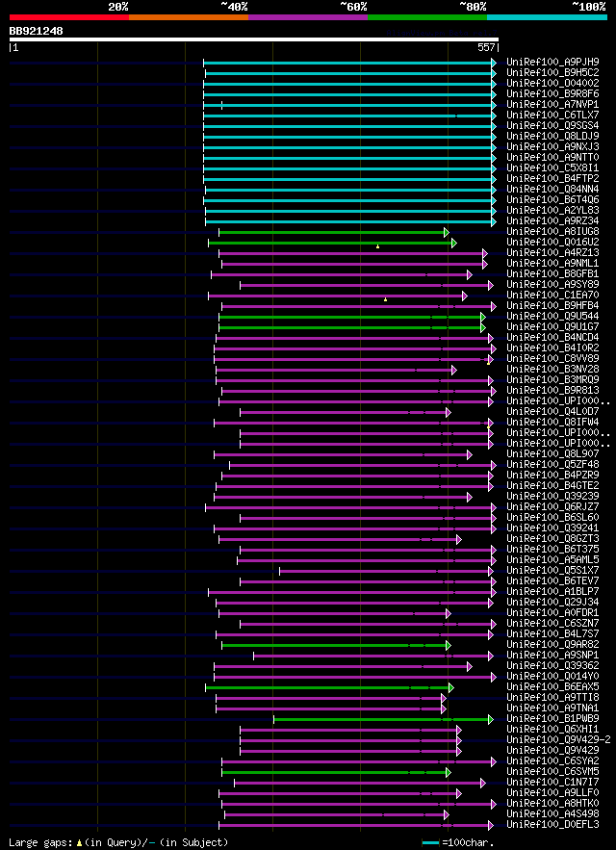Click the green alignment bar for UniRef100_A8IUG8
The width and height of the screenshot is (616, 850).
[333, 233]
